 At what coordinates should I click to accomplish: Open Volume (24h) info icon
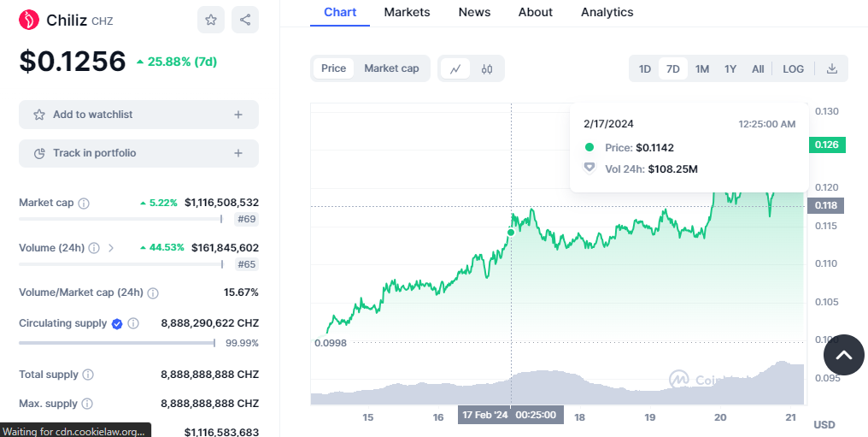(94, 248)
